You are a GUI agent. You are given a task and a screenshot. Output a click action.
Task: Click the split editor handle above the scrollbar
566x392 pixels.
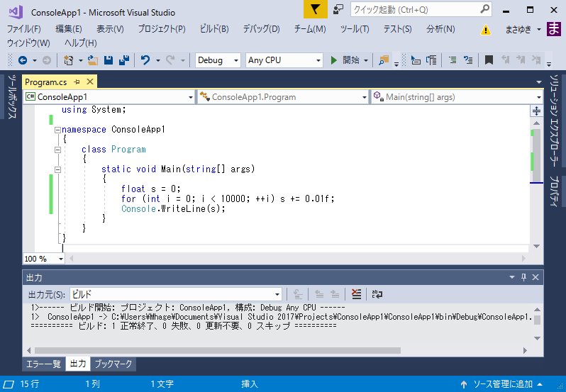click(536, 111)
